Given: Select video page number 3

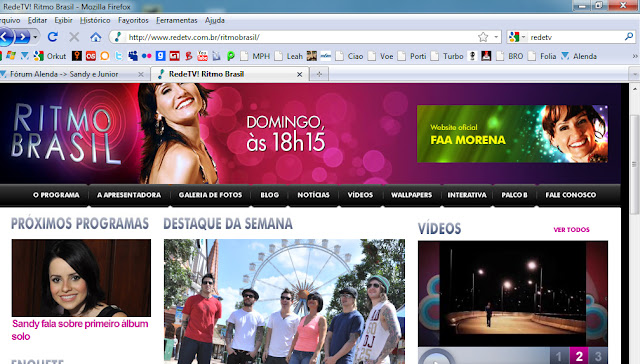Looking at the screenshot, I should [x=598, y=355].
